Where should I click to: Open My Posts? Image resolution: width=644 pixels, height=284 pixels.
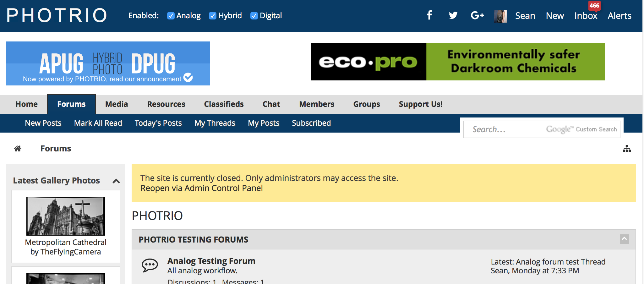264,123
